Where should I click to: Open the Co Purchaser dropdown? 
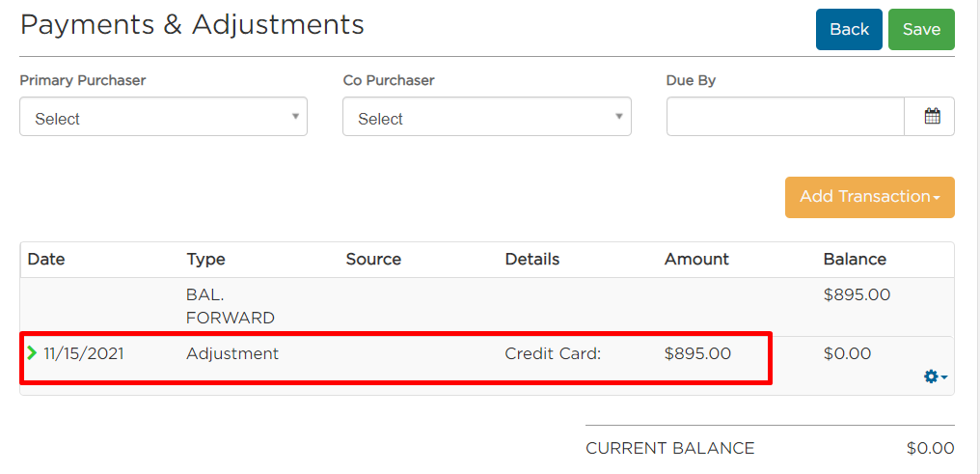487,116
